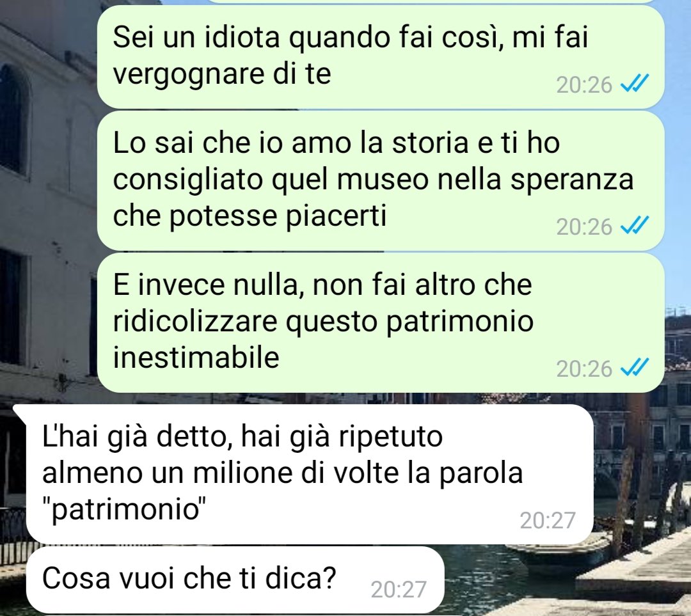691x616 pixels.
Task: Tap the double-check icon on 'Sei un idiota' message
Action: pos(635,83)
